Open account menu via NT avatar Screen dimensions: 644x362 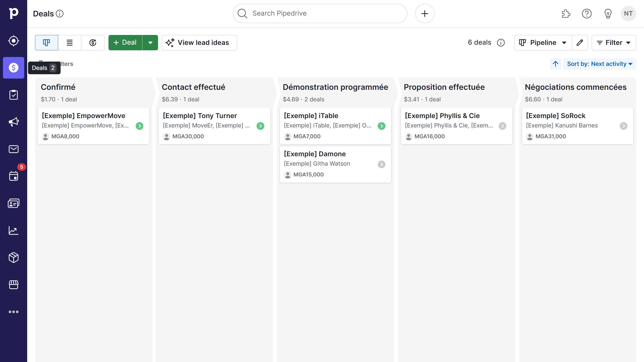tap(628, 13)
